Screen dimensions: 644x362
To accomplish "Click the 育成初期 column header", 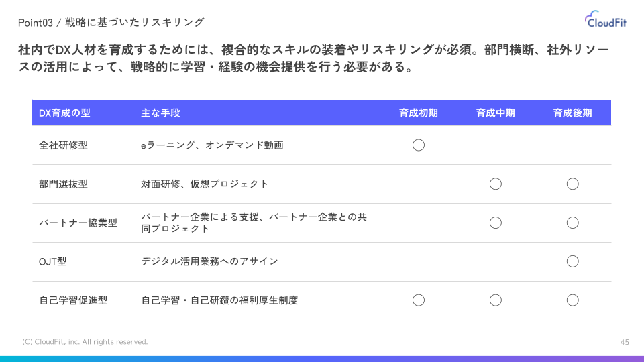I will [419, 113].
